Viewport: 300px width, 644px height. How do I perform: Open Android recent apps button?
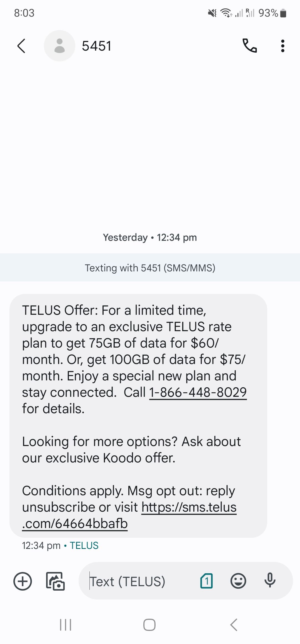pyautogui.click(x=66, y=625)
